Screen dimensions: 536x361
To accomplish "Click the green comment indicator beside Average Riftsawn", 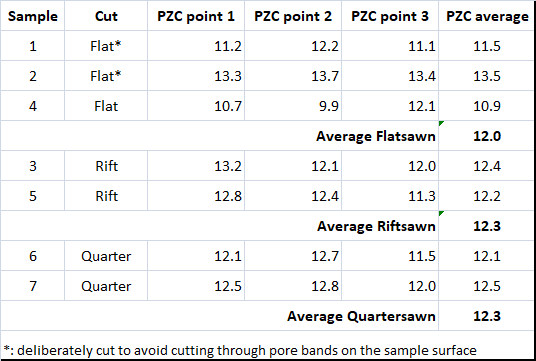I will click(x=441, y=213).
